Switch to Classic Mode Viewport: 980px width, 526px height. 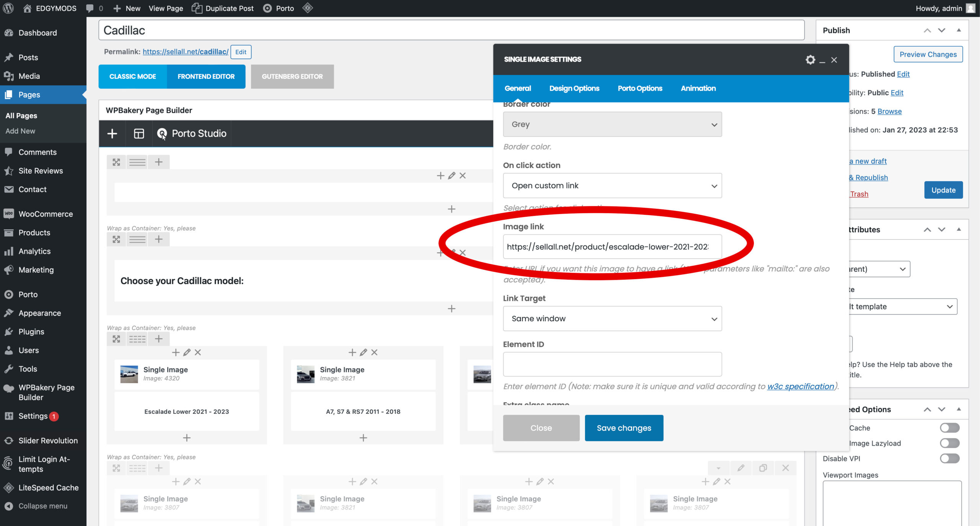pos(132,77)
